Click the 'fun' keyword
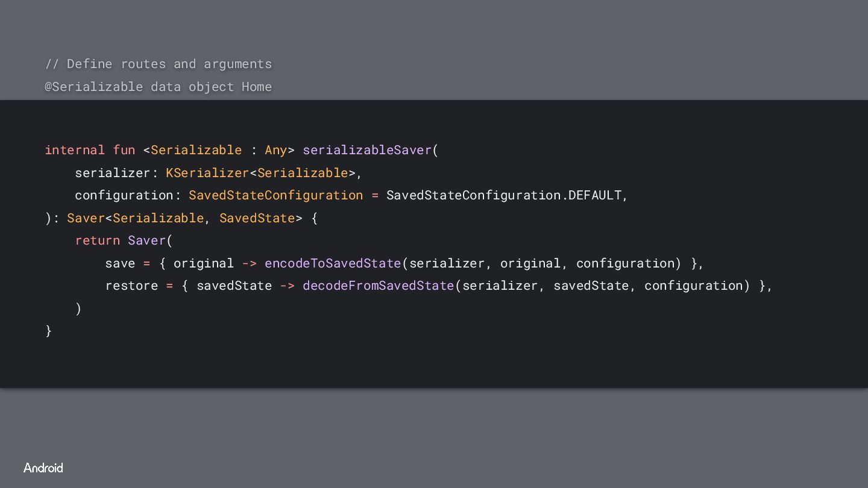Screen dimensions: 868x488 click(124, 150)
